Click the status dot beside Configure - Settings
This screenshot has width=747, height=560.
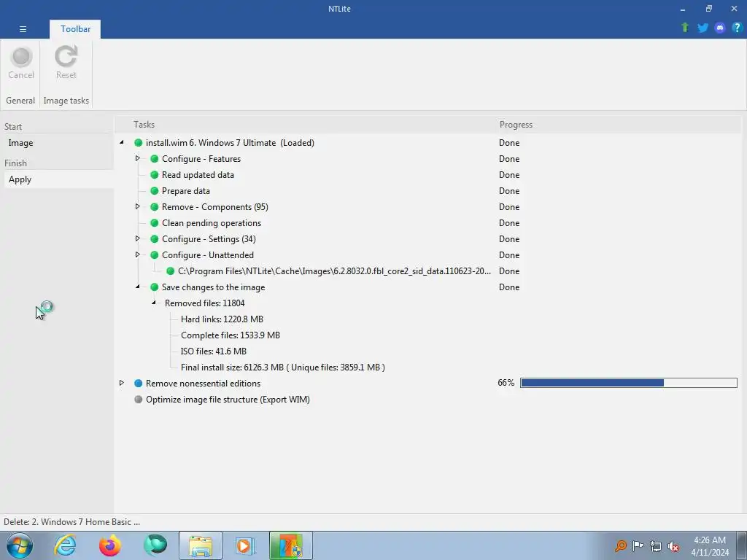tap(155, 239)
